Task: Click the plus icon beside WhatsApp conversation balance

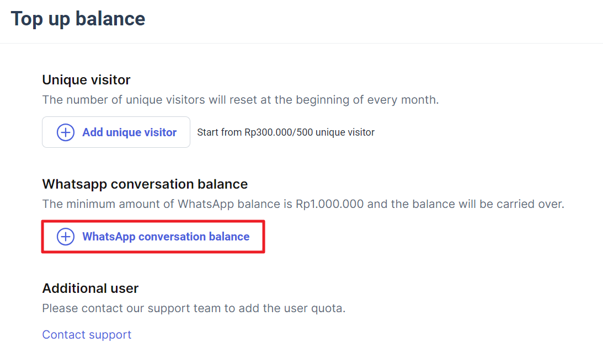Action: [x=66, y=237]
